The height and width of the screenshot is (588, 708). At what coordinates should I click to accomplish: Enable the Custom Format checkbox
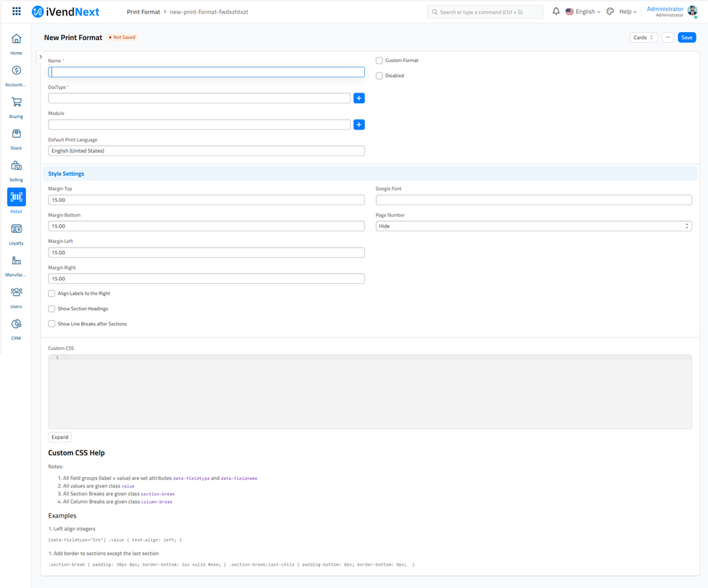[379, 60]
